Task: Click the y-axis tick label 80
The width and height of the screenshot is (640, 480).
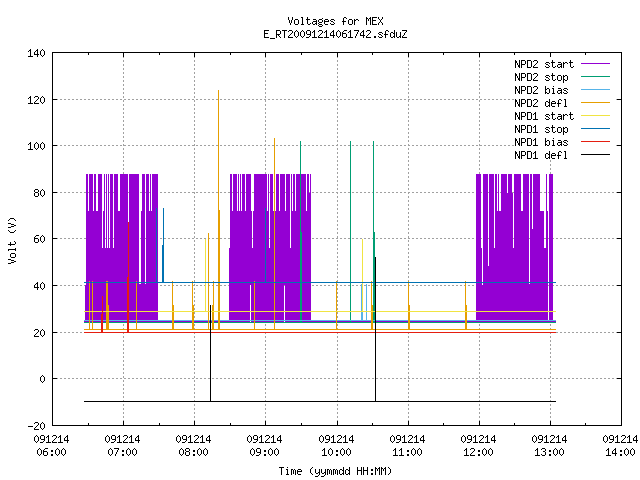Action: (39, 193)
